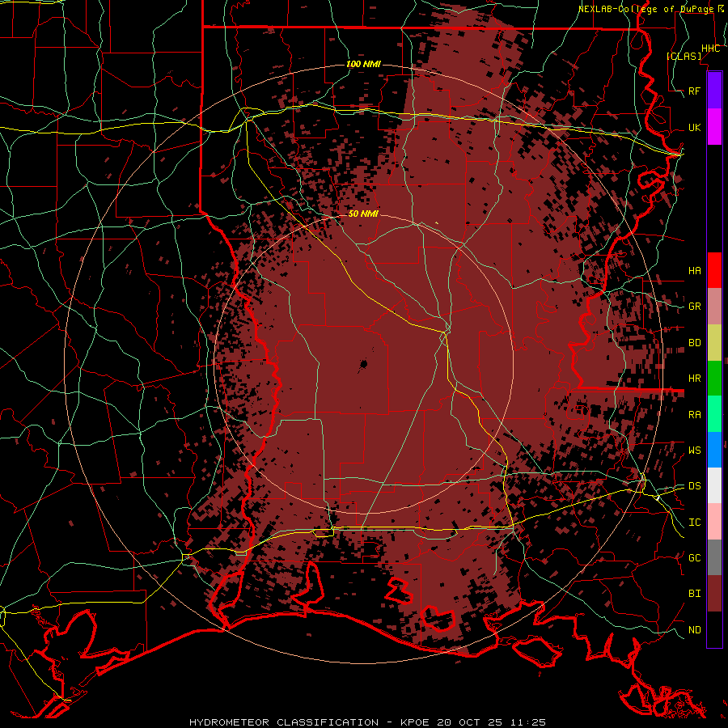Screen dimensions: 728x728
Task: Click the UK magenta legend swatch
Action: (714, 127)
